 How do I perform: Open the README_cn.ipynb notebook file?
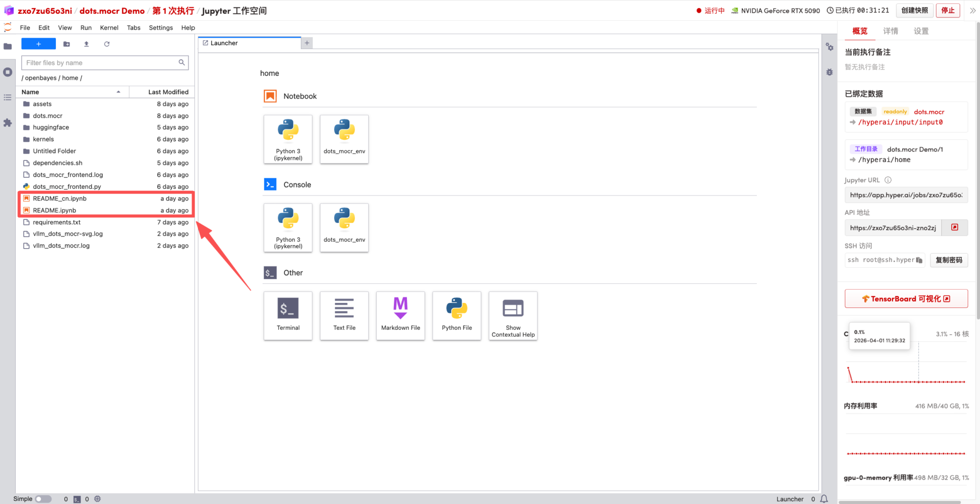60,199
